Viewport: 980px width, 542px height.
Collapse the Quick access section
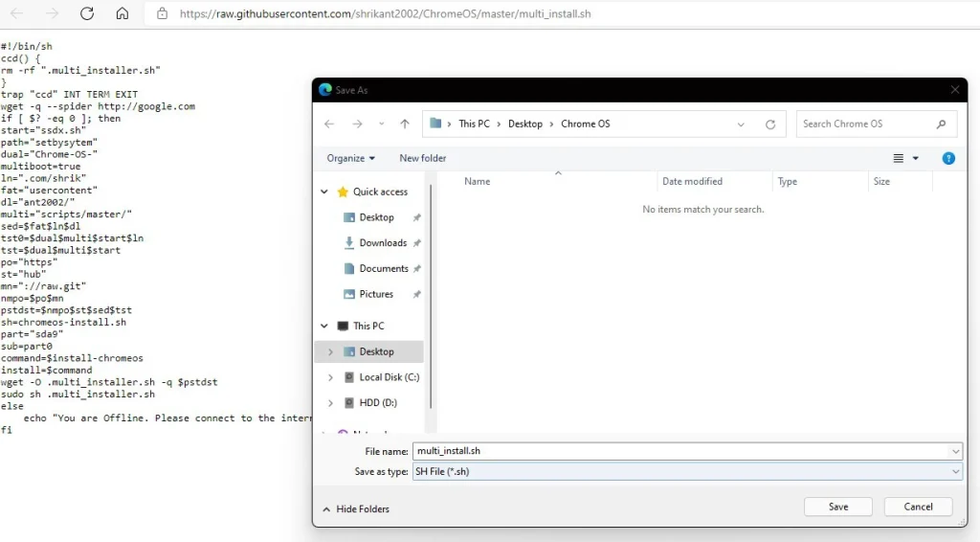click(325, 192)
